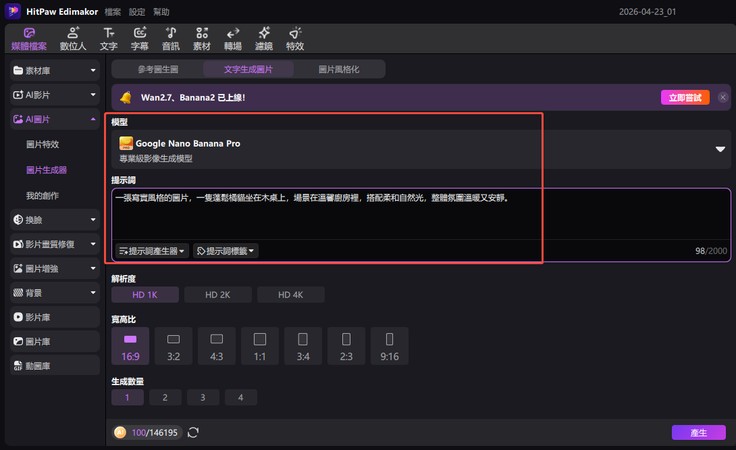Screen dimensions: 736x450
Task: Open 圖片特效 in the sidebar
Action: point(43,145)
